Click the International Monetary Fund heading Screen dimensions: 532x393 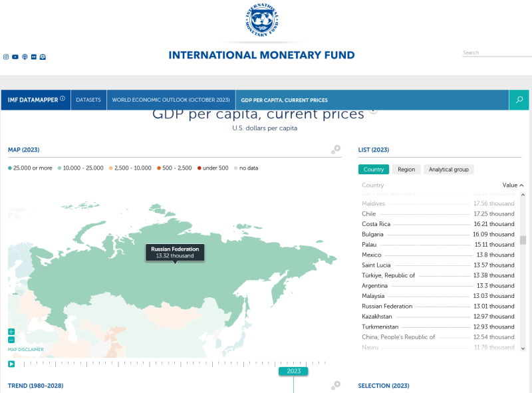point(261,55)
